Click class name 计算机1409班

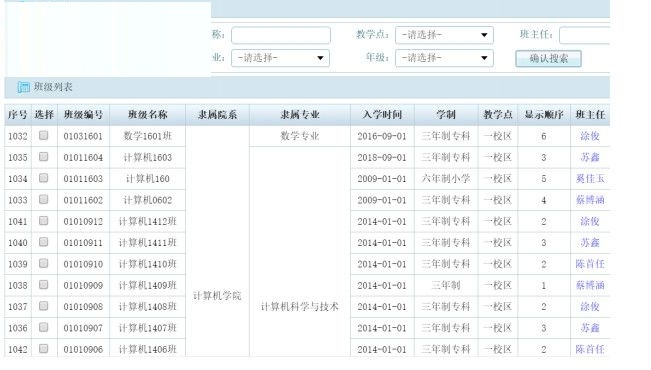pyautogui.click(x=147, y=285)
